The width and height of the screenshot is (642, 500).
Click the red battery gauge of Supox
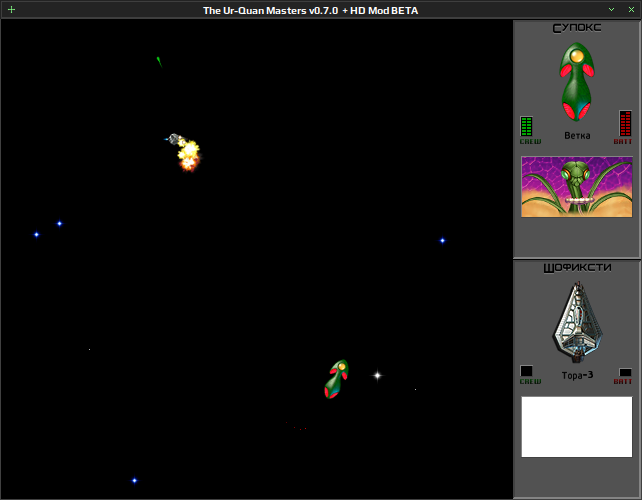pyautogui.click(x=625, y=123)
